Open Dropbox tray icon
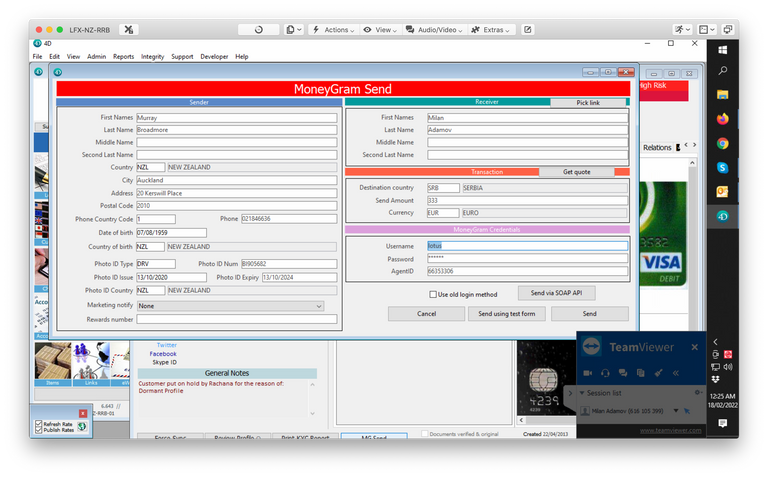The width and height of the screenshot is (768, 477). click(x=716, y=379)
